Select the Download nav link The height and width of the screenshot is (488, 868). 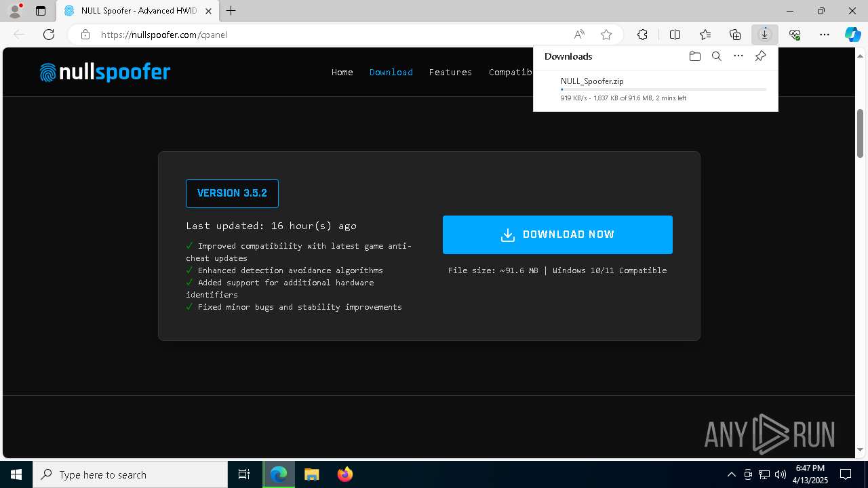pos(391,72)
